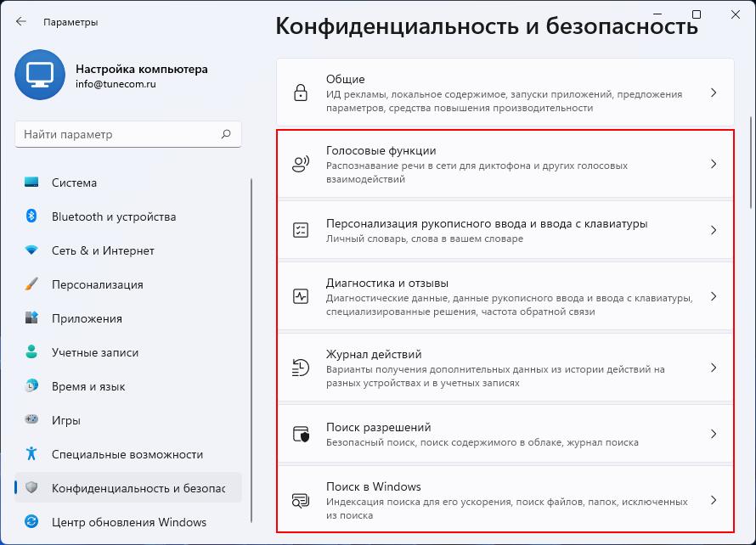This screenshot has width=756, height=545.
Task: Select Специальные возможности
Action: (x=128, y=454)
